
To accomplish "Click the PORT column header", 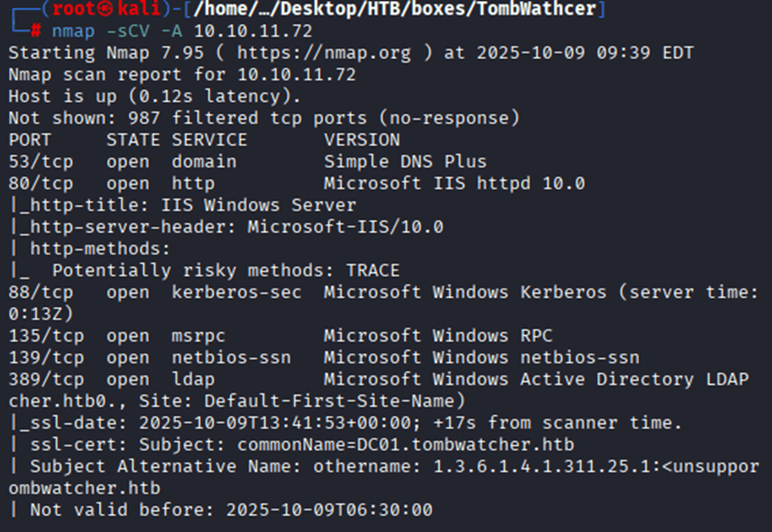I will tap(29, 140).
